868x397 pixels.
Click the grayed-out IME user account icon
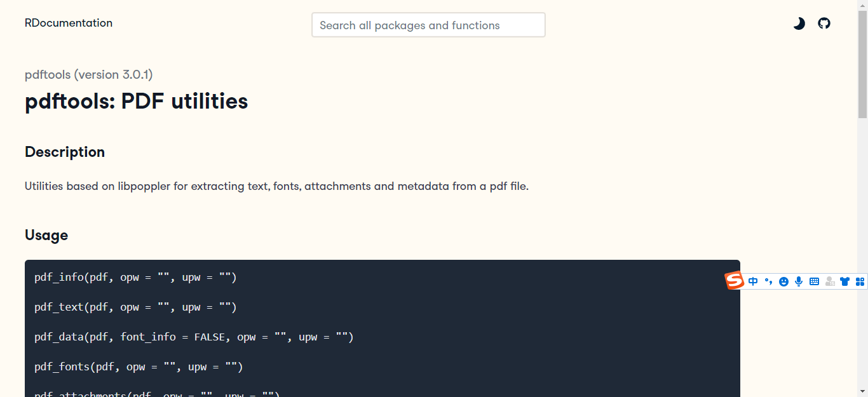pyautogui.click(x=830, y=281)
